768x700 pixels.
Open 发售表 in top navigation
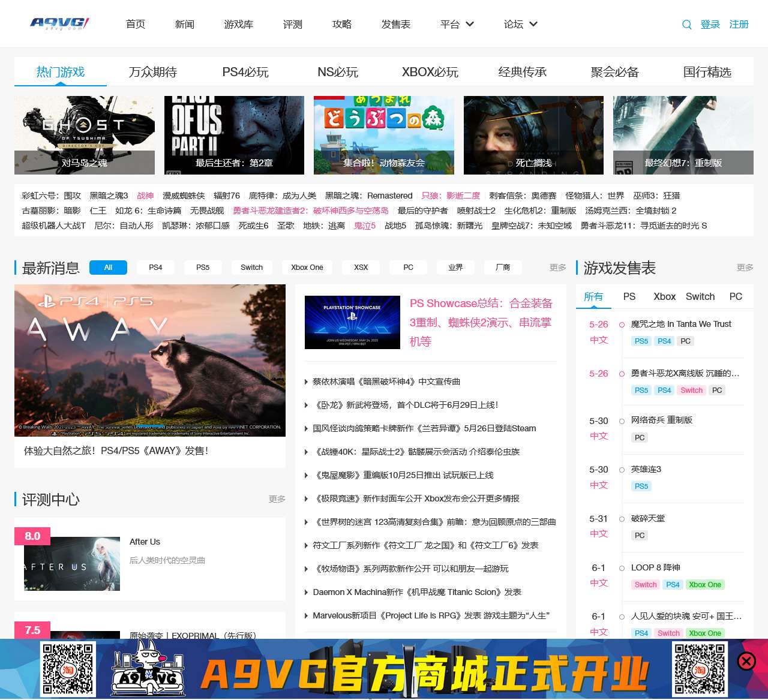396,25
